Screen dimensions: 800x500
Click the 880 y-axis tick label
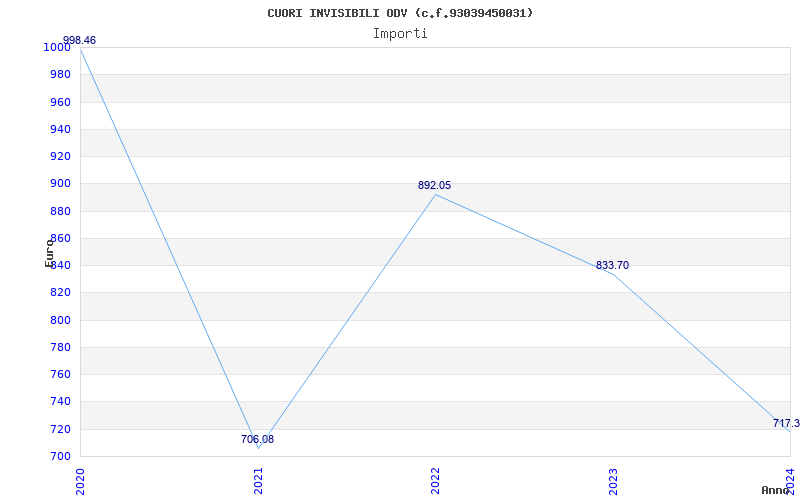tap(59, 211)
